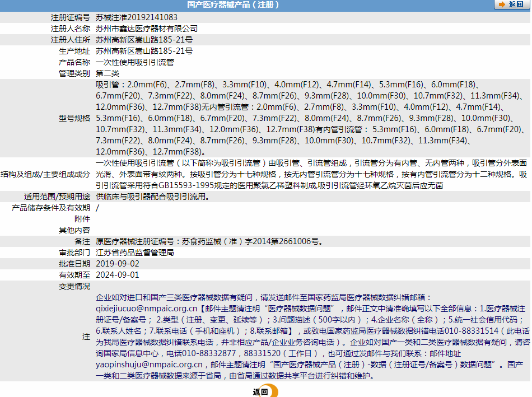
Task: Click the header title 国产医疗器械产品（注册）
Action: click(233, 4)
